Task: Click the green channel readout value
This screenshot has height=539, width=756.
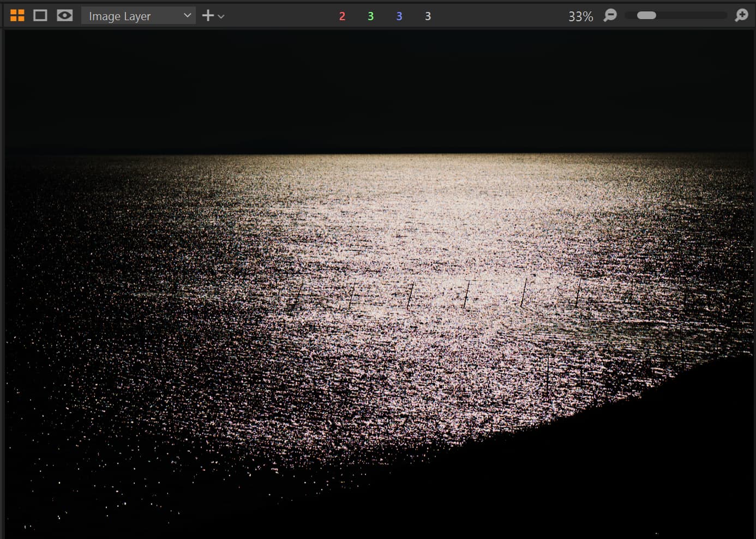Action: pyautogui.click(x=371, y=16)
